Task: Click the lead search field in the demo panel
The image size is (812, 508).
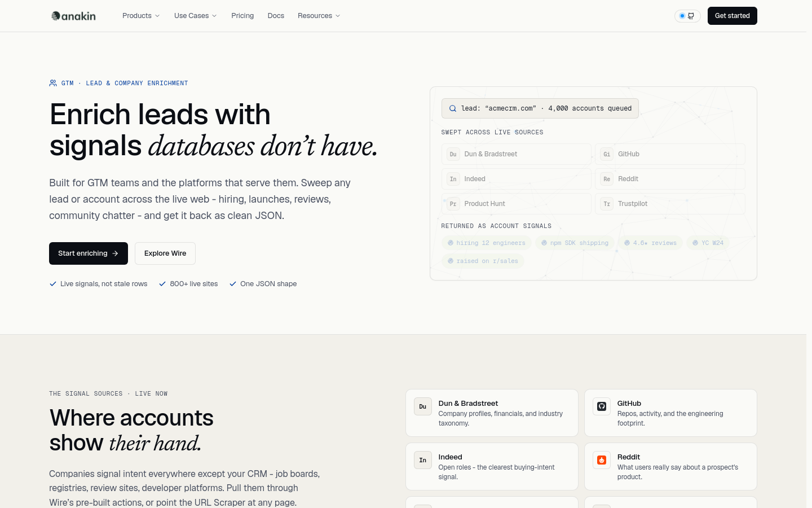Action: (x=540, y=108)
